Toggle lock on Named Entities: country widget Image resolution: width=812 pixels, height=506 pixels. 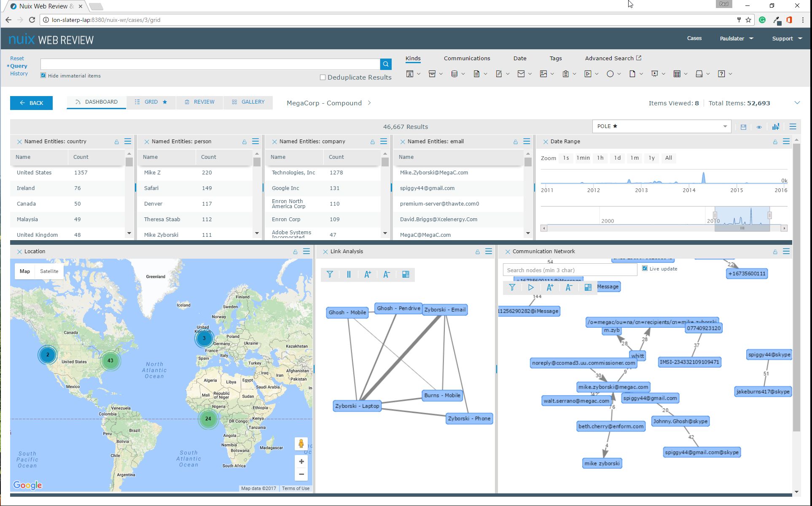point(117,142)
